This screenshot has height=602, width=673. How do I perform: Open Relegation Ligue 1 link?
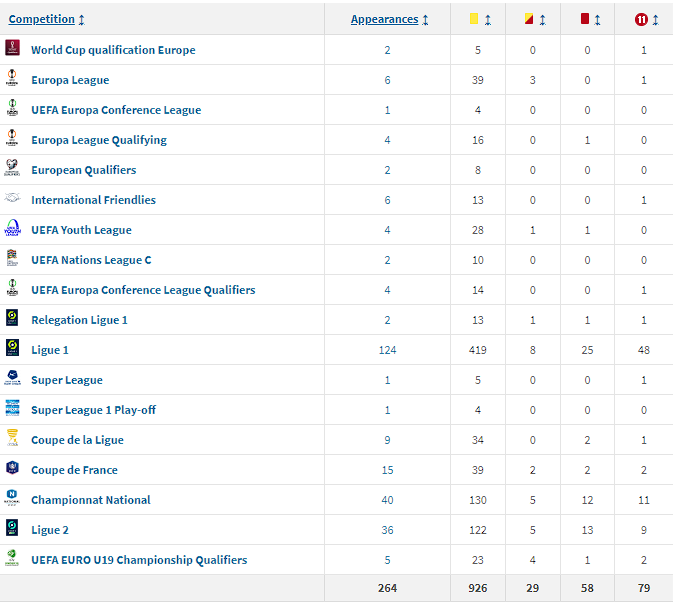coord(79,320)
